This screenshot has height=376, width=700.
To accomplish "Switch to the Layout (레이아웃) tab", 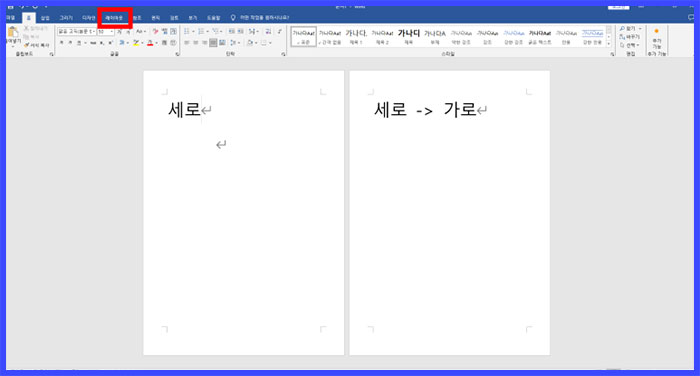I will [x=114, y=18].
